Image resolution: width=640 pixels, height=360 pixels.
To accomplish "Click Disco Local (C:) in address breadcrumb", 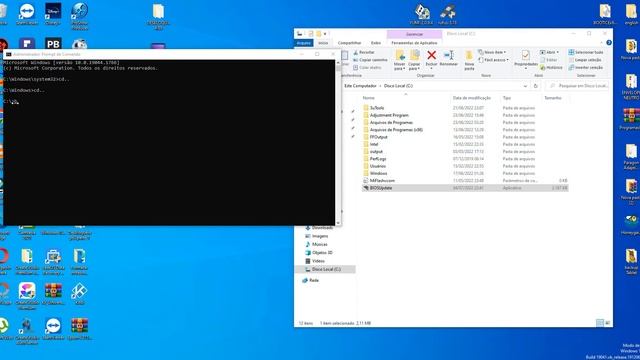I will (x=398, y=86).
